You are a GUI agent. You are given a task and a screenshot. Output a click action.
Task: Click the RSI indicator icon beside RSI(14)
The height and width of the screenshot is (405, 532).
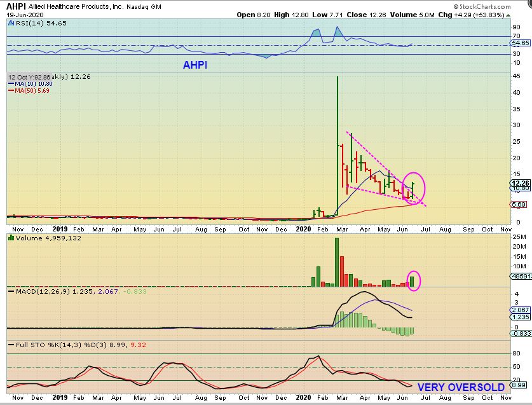pos(11,23)
